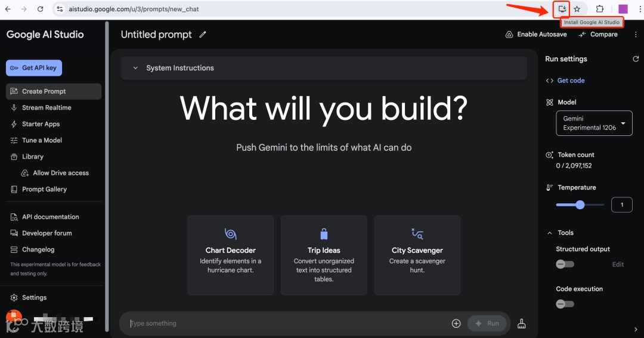Reload the page with refresh icon

pyautogui.click(x=41, y=9)
